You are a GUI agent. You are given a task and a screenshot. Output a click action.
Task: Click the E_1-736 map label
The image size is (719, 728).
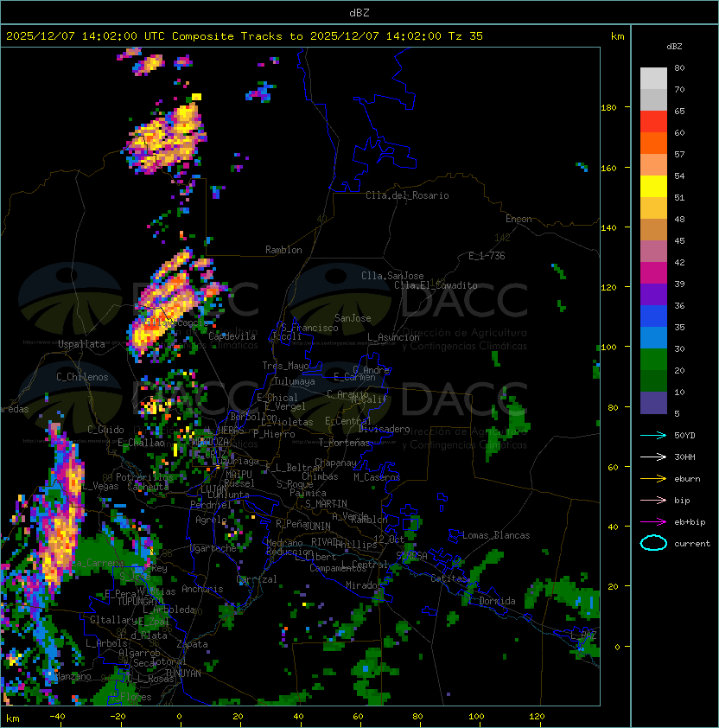(487, 256)
